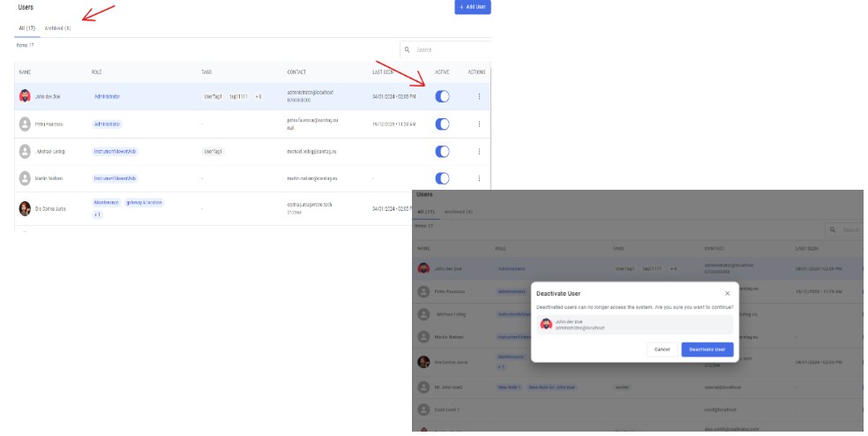Open three-dot menu for Martin Nielsen row
This screenshot has width=868, height=436.
pyautogui.click(x=479, y=178)
